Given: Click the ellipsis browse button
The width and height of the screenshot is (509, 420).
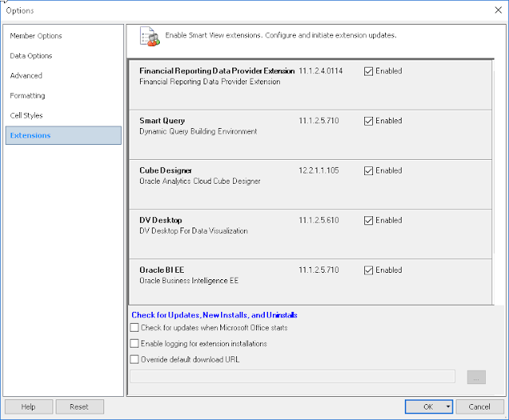Looking at the screenshot, I should click(x=476, y=377).
